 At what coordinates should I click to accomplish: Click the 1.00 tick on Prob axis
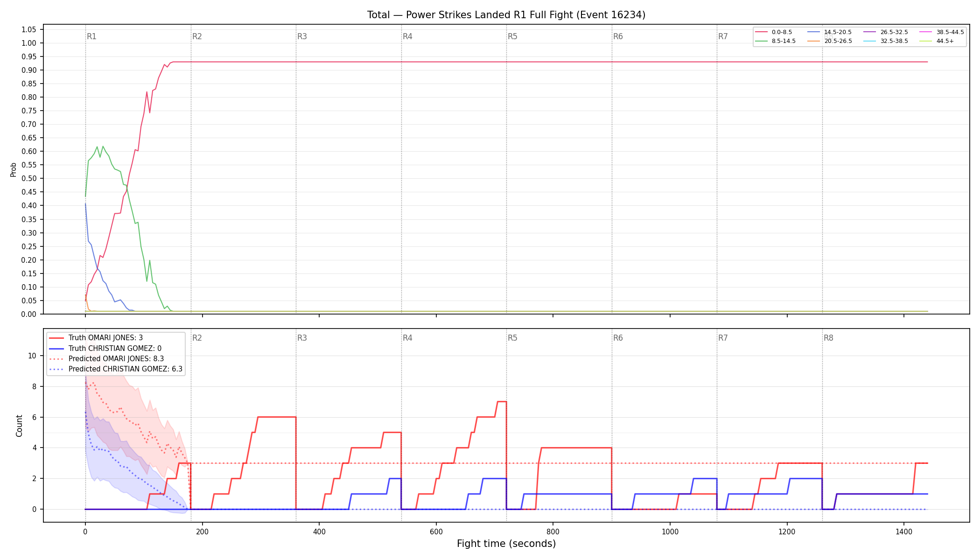[x=28, y=43]
